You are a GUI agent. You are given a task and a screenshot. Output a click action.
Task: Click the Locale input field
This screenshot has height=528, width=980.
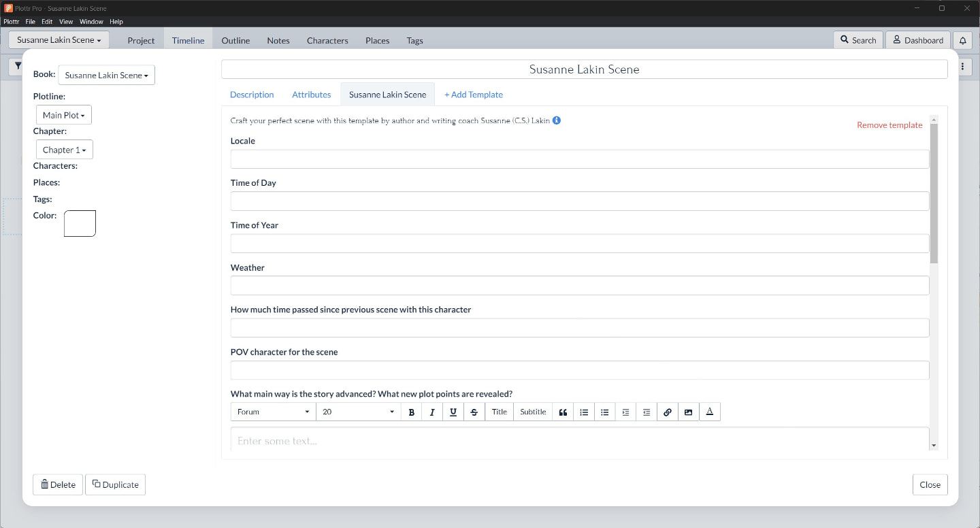tap(580, 159)
